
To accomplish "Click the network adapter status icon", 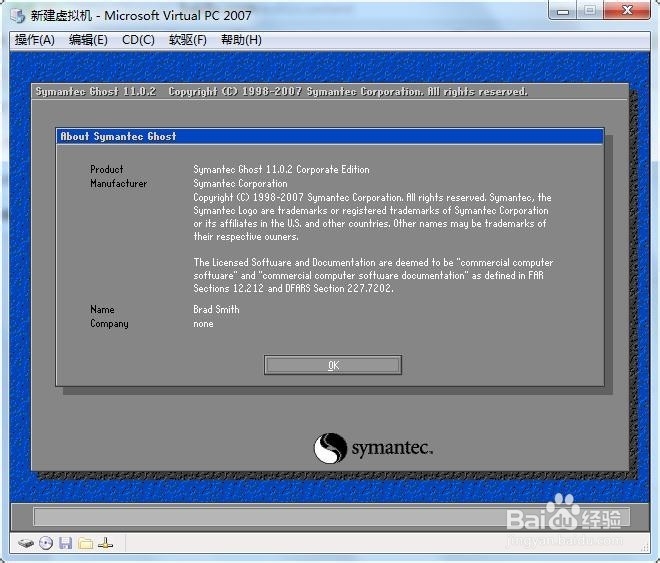I will click(105, 543).
